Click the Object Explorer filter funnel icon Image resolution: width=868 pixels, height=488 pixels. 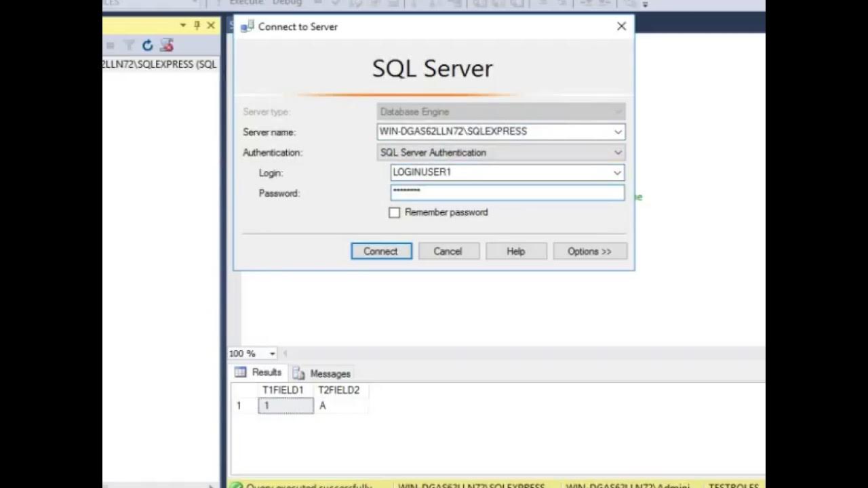point(129,45)
